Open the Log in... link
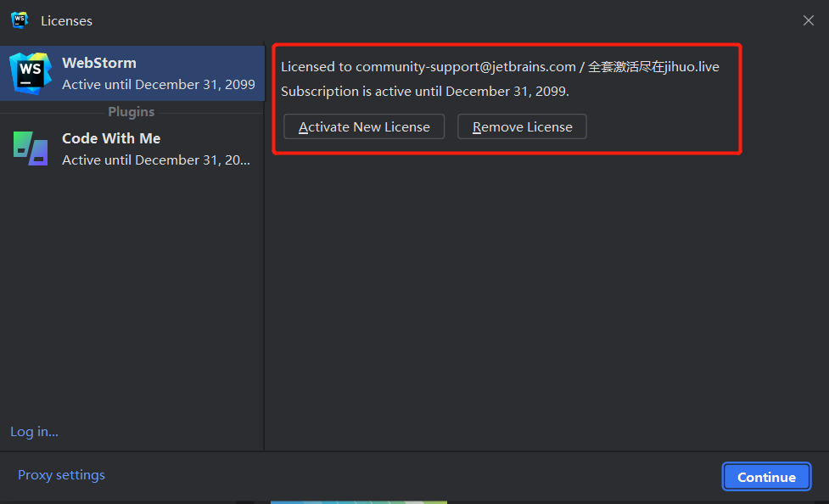This screenshot has width=829, height=504. [34, 432]
